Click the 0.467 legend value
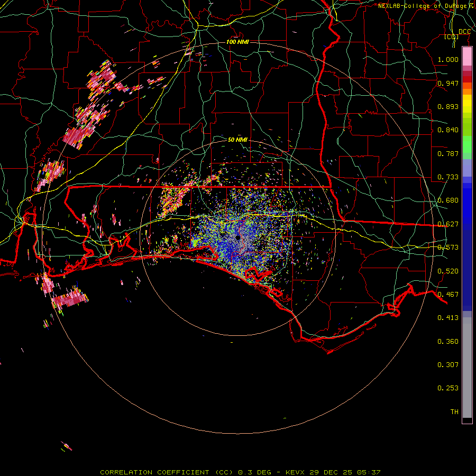The image size is (476, 476). click(x=448, y=295)
